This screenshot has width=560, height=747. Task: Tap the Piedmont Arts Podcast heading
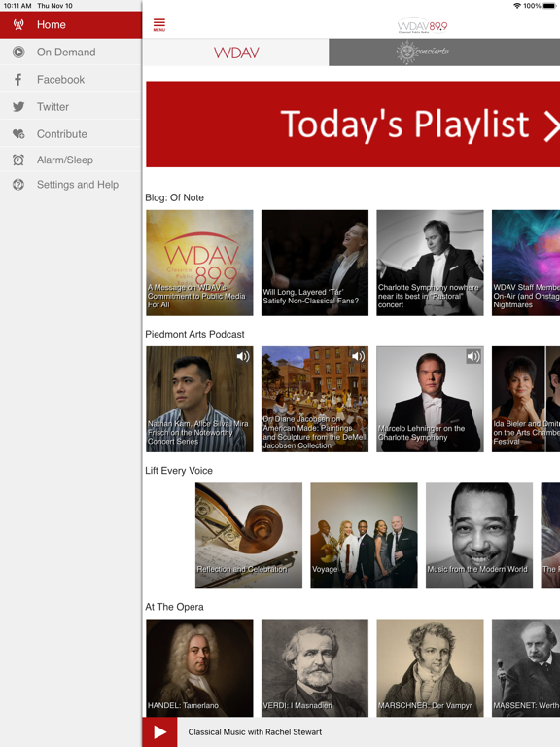point(194,334)
